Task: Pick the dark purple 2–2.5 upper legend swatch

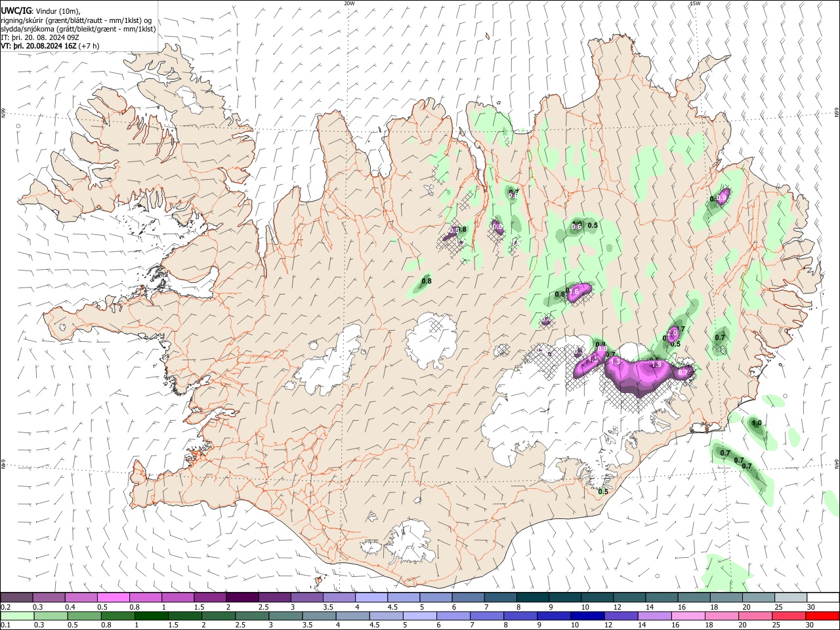Action: pos(241,597)
